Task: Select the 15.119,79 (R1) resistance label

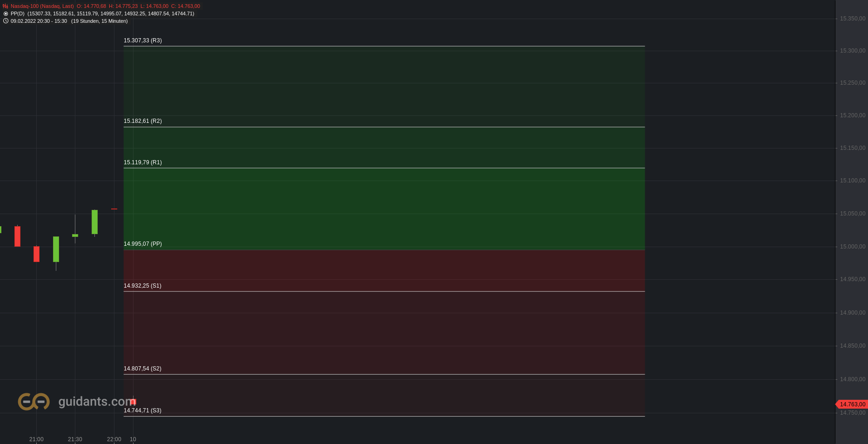Action: 143,162
